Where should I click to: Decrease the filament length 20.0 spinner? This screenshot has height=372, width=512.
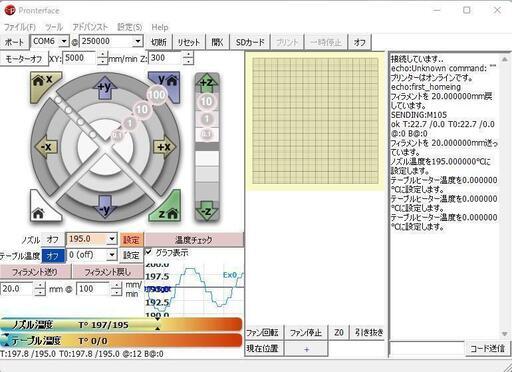tap(40, 292)
